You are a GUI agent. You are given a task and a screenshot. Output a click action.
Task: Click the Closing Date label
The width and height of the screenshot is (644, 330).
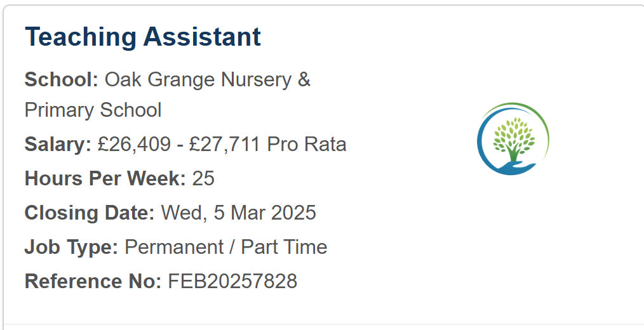(x=90, y=213)
